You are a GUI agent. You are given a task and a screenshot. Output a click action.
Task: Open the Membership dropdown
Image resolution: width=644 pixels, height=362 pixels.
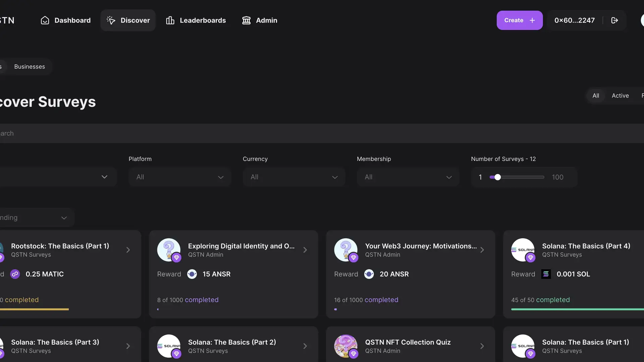(x=408, y=177)
